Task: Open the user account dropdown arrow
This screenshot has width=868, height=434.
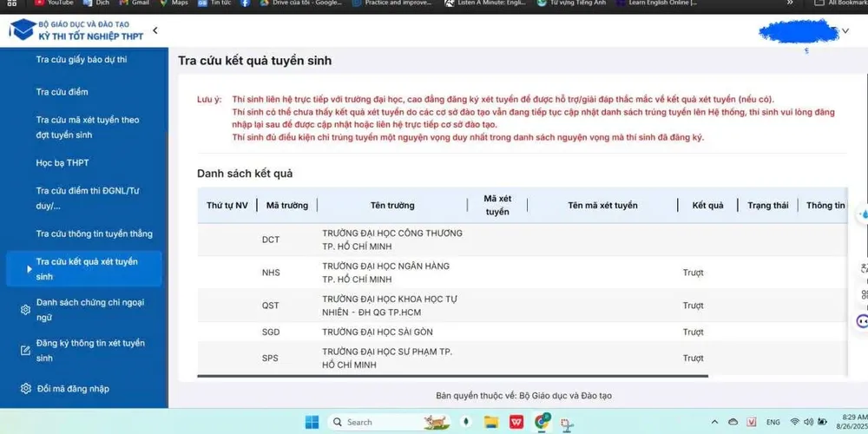Action: click(x=845, y=31)
